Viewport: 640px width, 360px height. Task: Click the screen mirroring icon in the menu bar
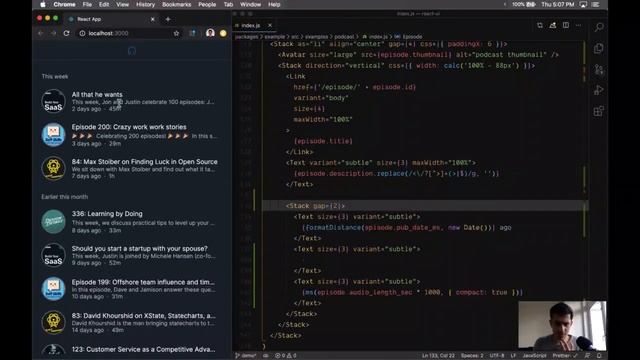point(583,4)
